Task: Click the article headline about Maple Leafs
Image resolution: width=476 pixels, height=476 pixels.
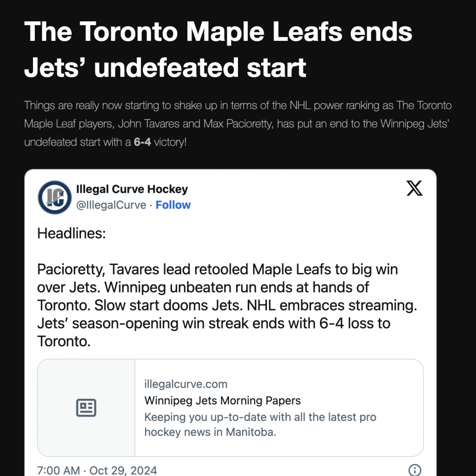Action: pos(218,50)
